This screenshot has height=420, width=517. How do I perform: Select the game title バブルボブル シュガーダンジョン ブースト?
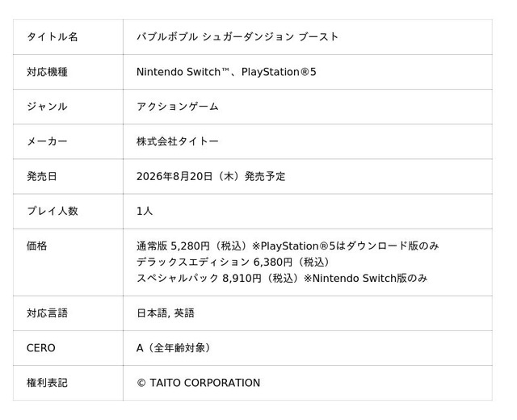coord(237,36)
